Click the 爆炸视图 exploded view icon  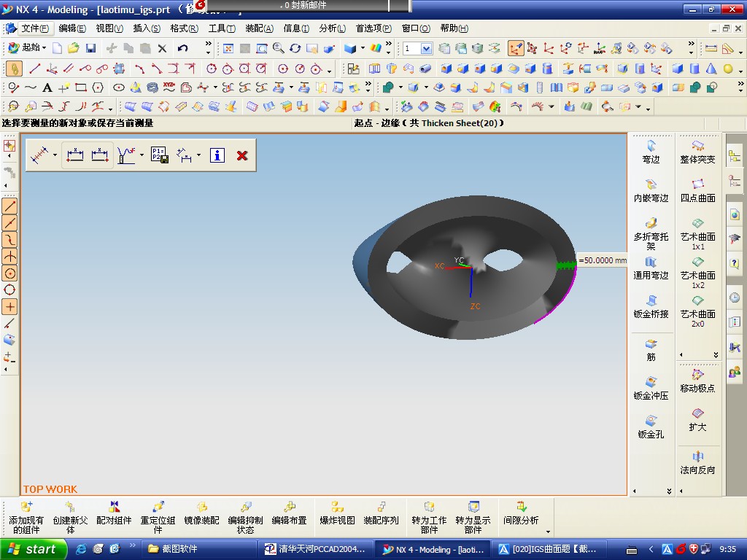coord(337,513)
